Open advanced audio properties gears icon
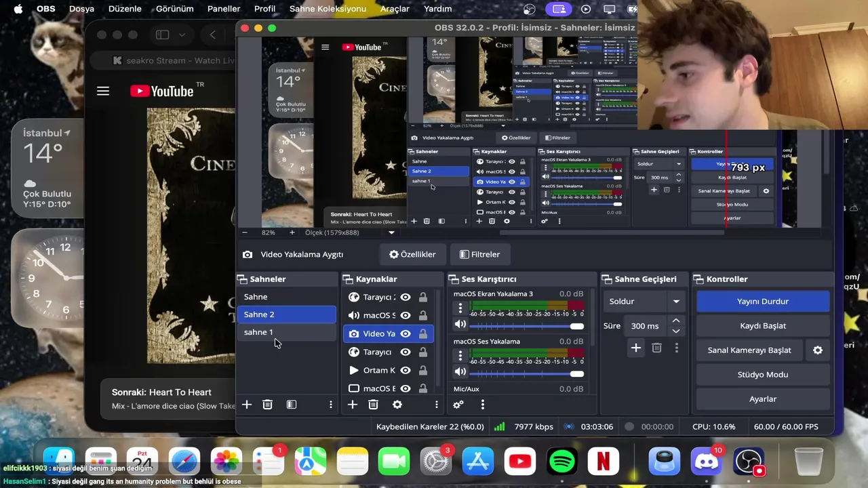The height and width of the screenshot is (488, 868). pyautogui.click(x=458, y=405)
